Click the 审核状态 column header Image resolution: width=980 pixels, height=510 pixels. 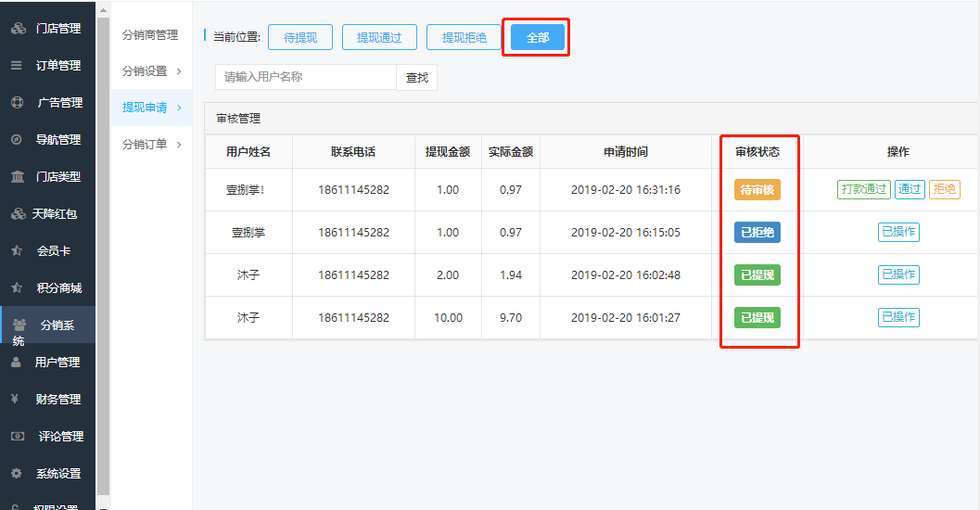(x=757, y=152)
